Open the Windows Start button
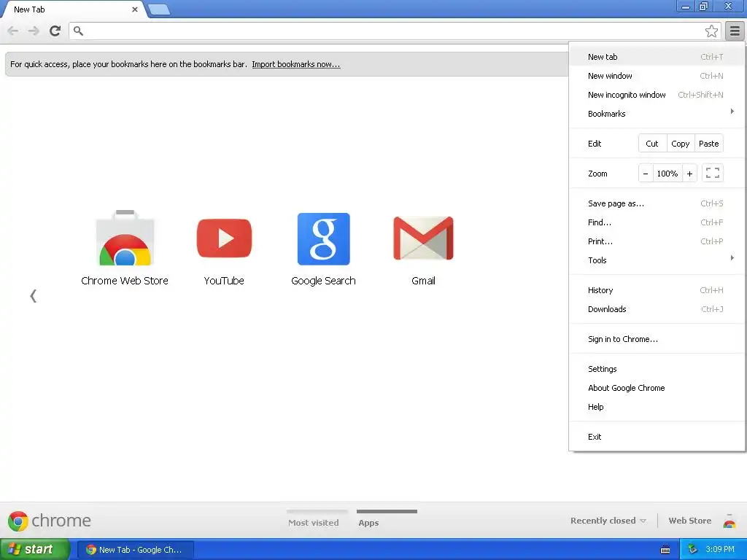Image resolution: width=747 pixels, height=560 pixels. pyautogui.click(x=35, y=550)
